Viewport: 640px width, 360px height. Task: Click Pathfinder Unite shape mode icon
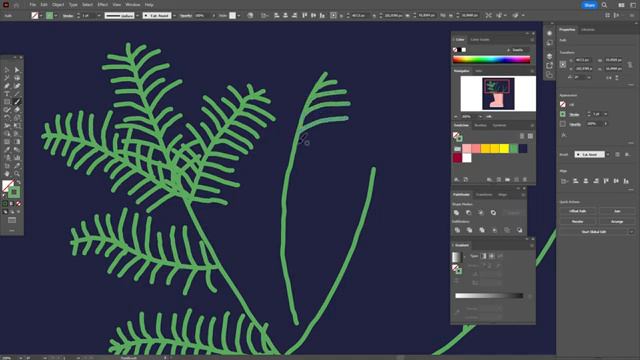[457, 213]
